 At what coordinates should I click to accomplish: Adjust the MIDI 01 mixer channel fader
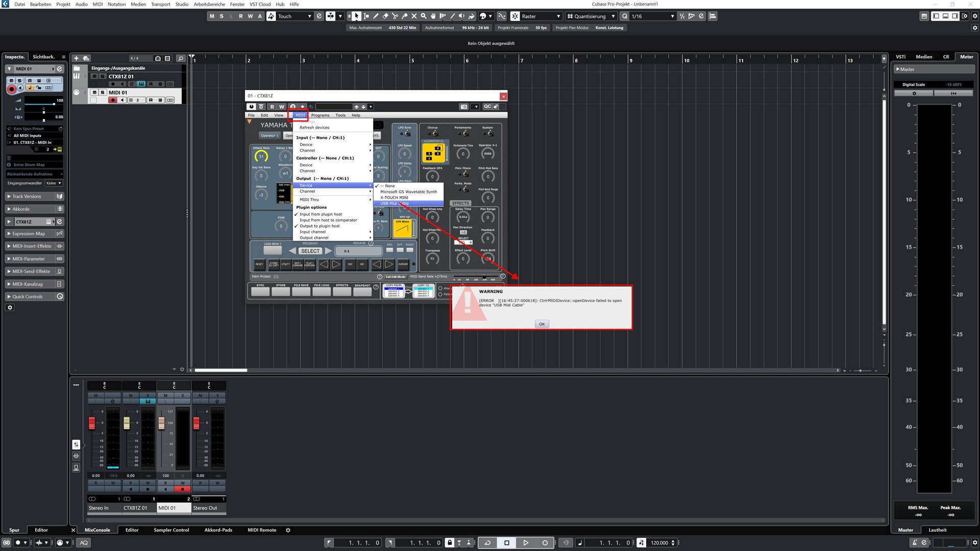(161, 423)
